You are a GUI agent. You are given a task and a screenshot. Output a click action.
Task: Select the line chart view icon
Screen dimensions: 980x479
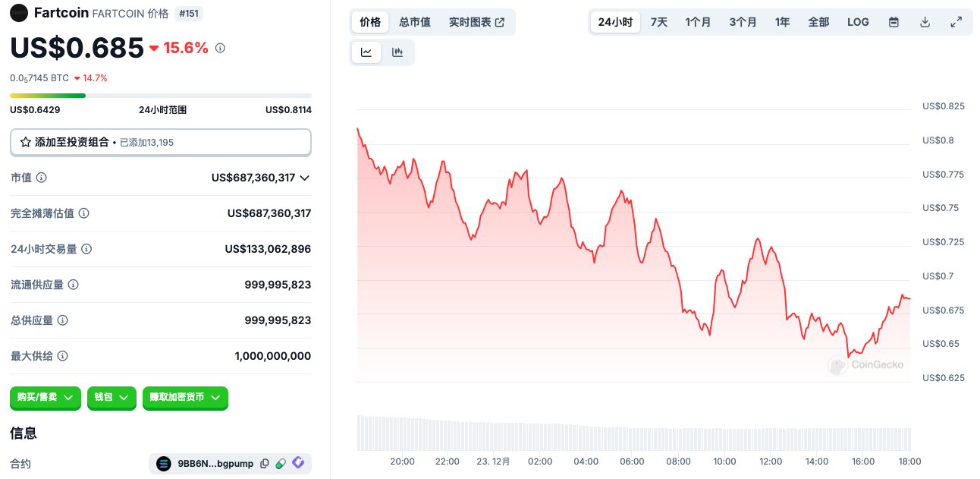tap(366, 52)
